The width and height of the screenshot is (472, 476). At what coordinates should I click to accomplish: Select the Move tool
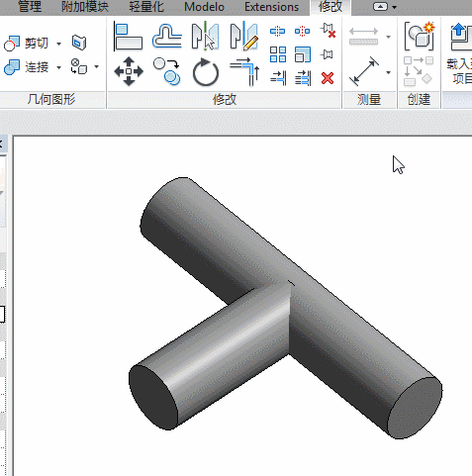coord(129,71)
